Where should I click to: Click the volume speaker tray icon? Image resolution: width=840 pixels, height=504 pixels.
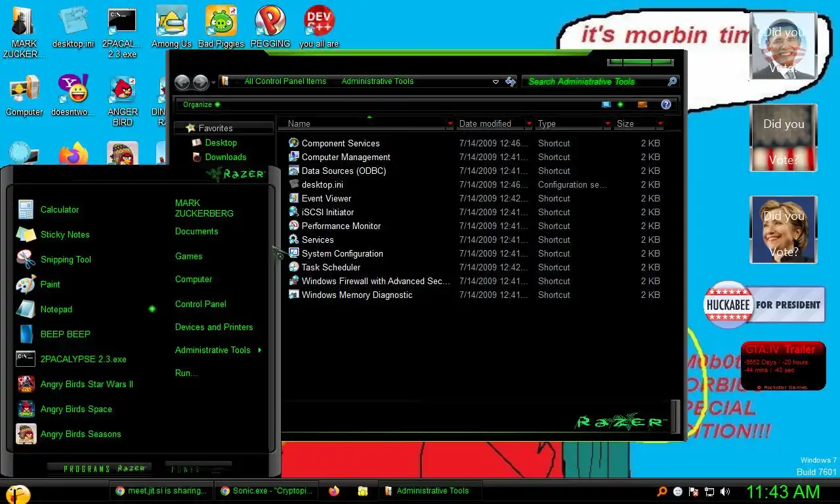(725, 491)
